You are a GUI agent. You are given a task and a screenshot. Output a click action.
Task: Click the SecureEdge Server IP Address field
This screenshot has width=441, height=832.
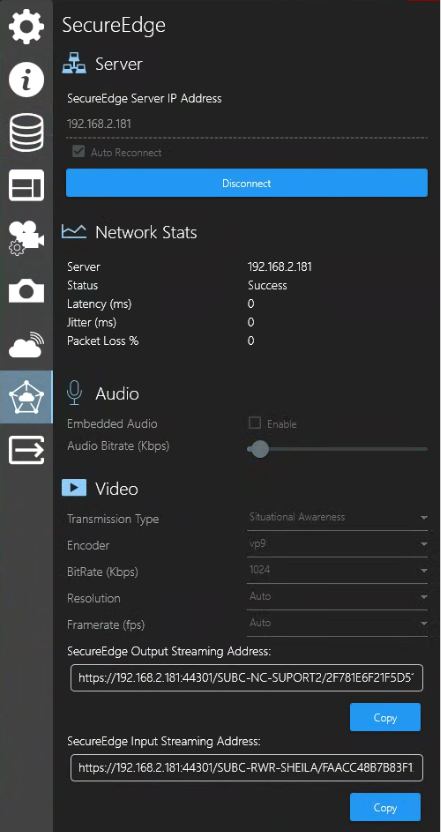(247, 125)
